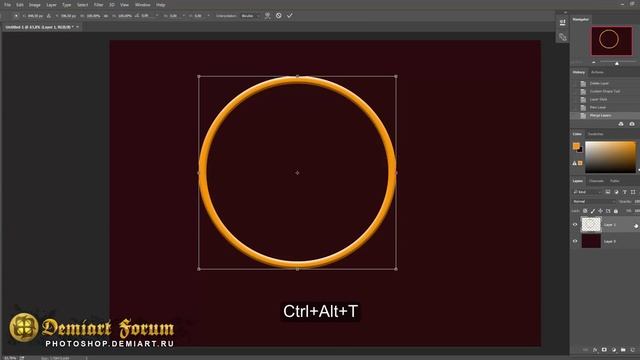This screenshot has height=360, width=640.
Task: Lock image pixels brush icon
Action: [x=593, y=211]
